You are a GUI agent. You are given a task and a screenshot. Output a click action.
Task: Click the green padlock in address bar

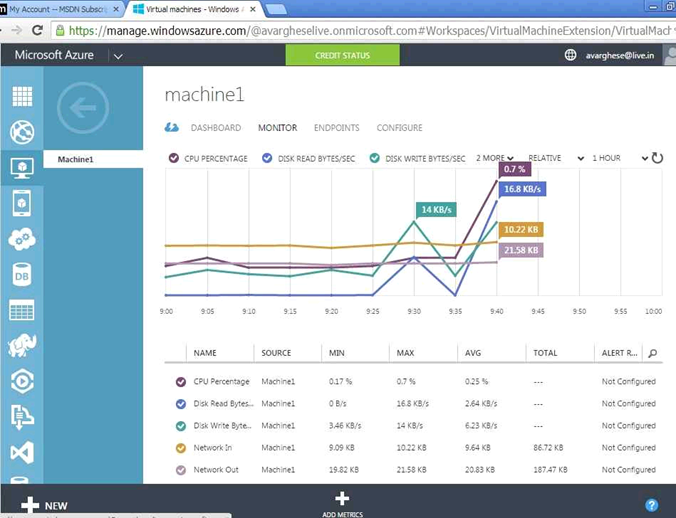60,30
